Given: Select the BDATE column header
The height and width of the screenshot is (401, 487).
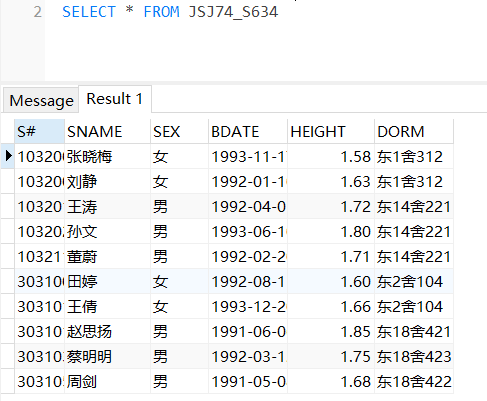Looking at the screenshot, I should click(x=248, y=131).
